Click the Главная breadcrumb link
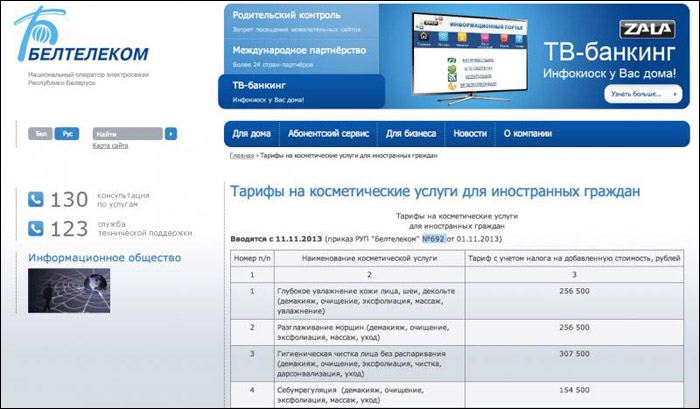700x409 pixels. tap(241, 157)
